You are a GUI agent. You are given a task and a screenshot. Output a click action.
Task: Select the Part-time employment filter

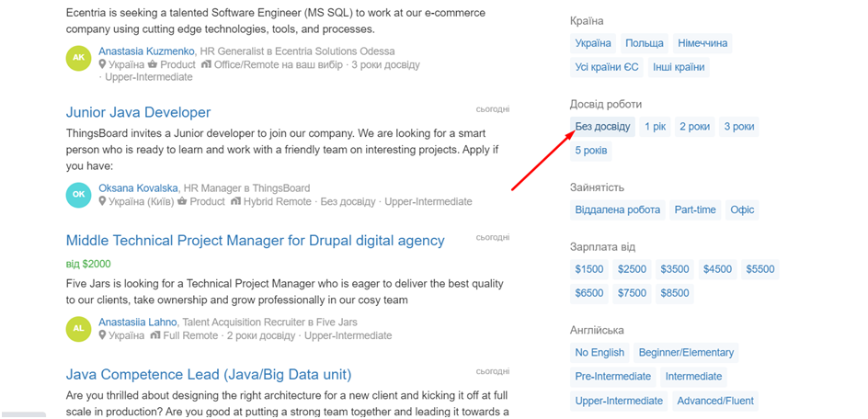pyautogui.click(x=694, y=209)
